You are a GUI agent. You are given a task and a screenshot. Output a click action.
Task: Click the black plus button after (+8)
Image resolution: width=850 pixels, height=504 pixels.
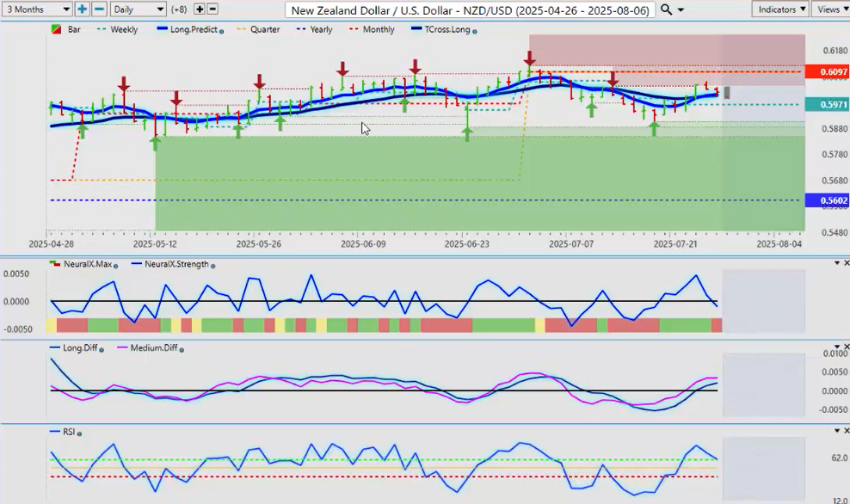point(200,9)
